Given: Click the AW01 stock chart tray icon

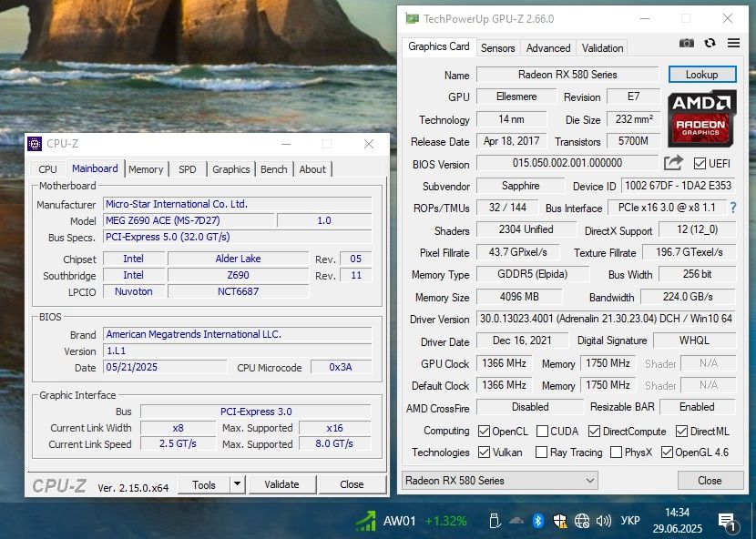Looking at the screenshot, I should tap(365, 521).
